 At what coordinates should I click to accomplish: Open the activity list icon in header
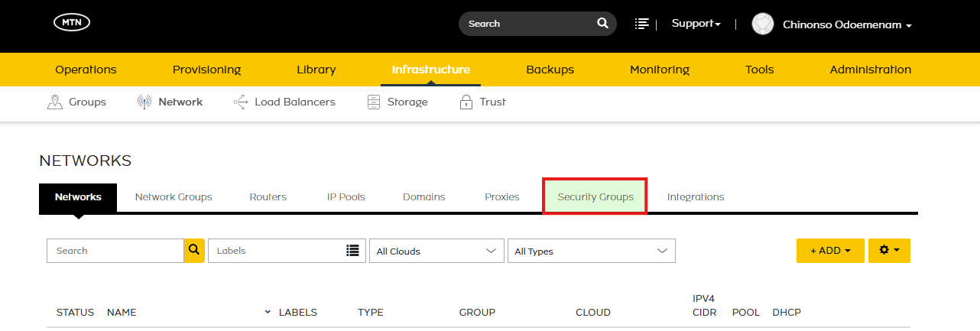[x=642, y=24]
